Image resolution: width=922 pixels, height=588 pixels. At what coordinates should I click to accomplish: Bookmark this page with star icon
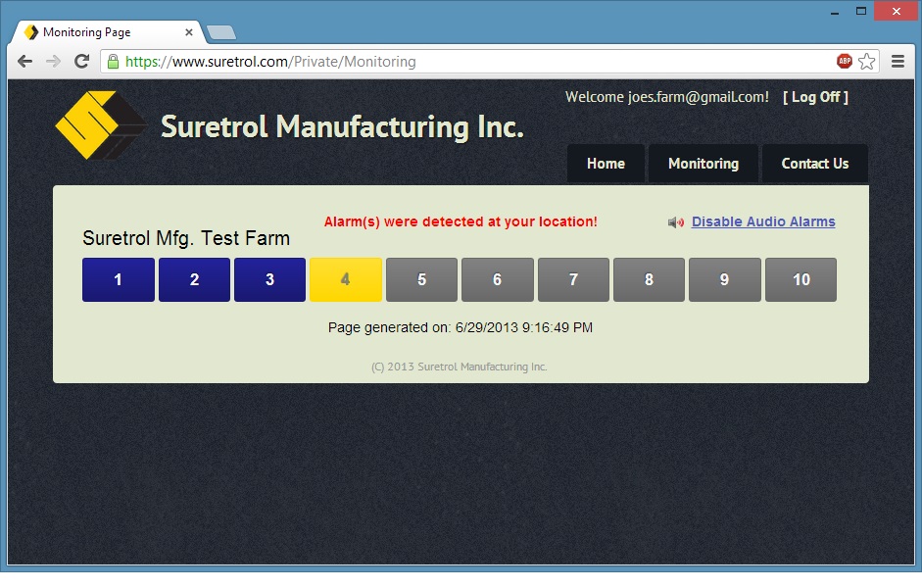(x=866, y=62)
